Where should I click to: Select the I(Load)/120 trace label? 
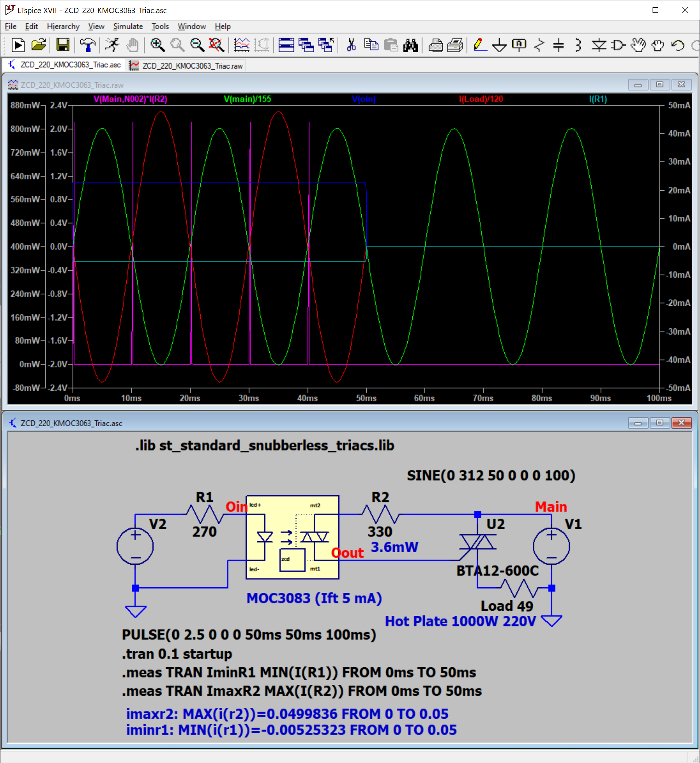(480, 99)
